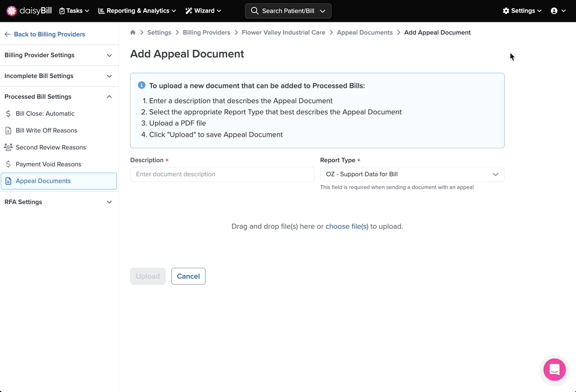The image size is (576, 392).
Task: Click the Description input field
Action: point(222,174)
